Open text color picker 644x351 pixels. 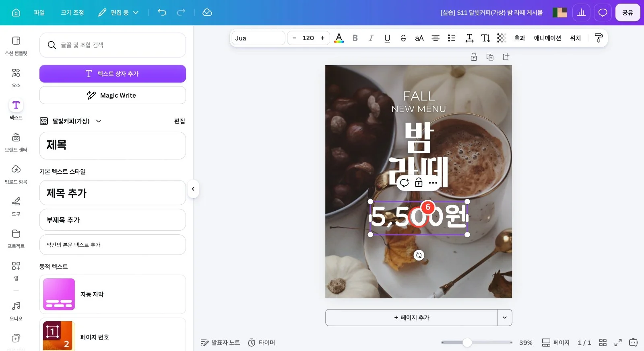[x=339, y=38]
